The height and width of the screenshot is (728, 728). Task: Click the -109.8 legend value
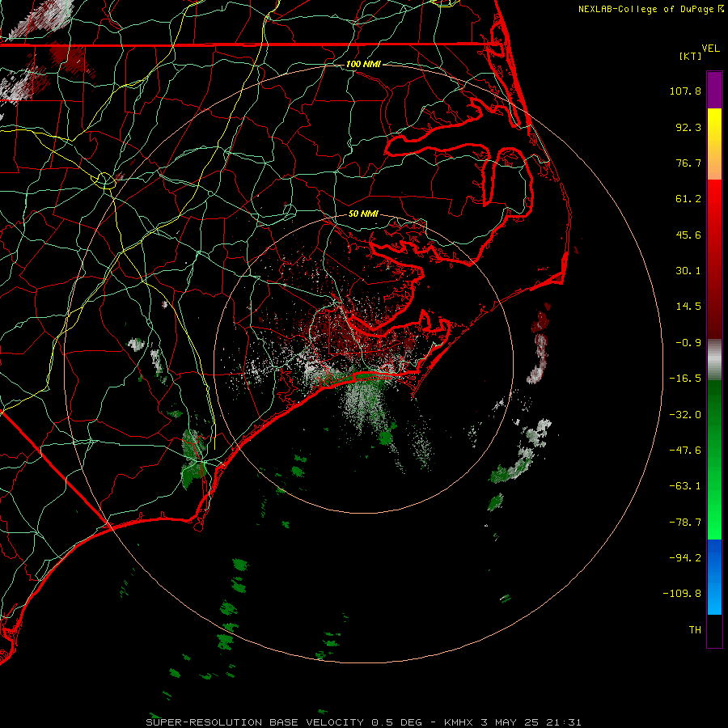coord(683,594)
